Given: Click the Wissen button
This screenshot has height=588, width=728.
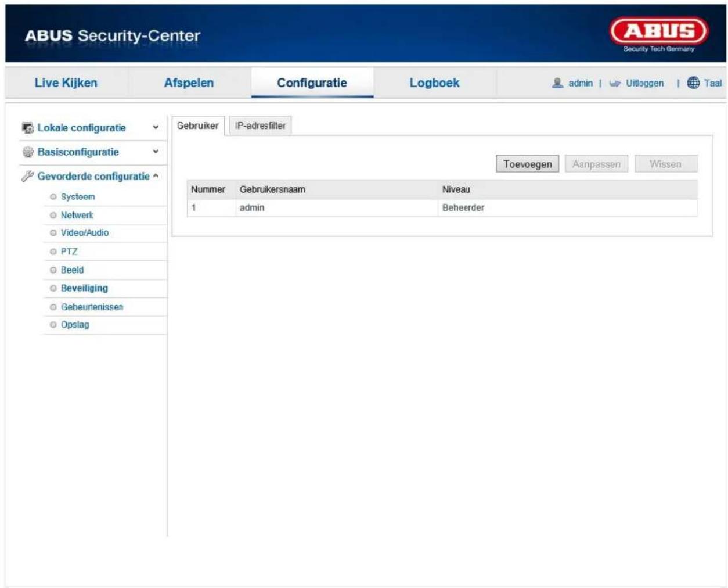Looking at the screenshot, I should tap(666, 164).
